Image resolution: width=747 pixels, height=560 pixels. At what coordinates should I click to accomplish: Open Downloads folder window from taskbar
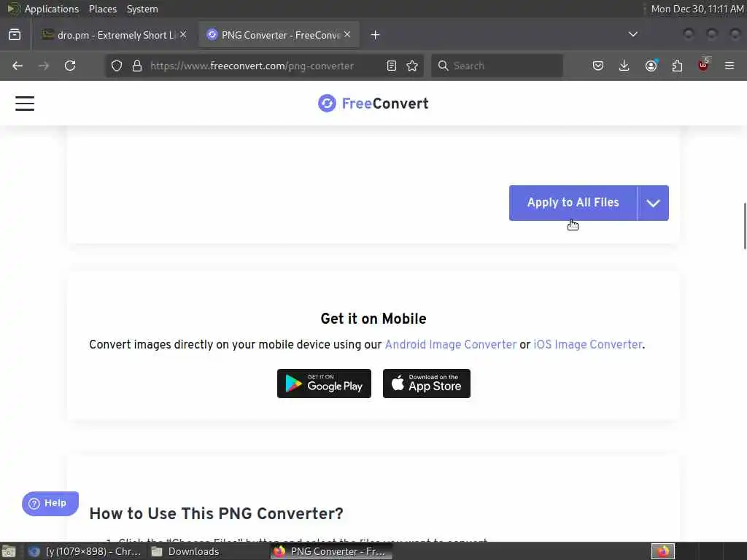[x=186, y=551]
